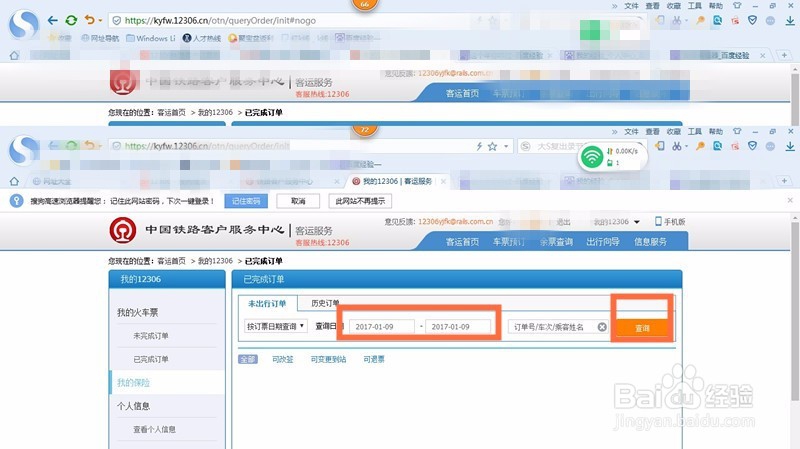This screenshot has width=800, height=449.
Task: Click the shield security icon in the upper window's address bar
Action: [x=116, y=20]
